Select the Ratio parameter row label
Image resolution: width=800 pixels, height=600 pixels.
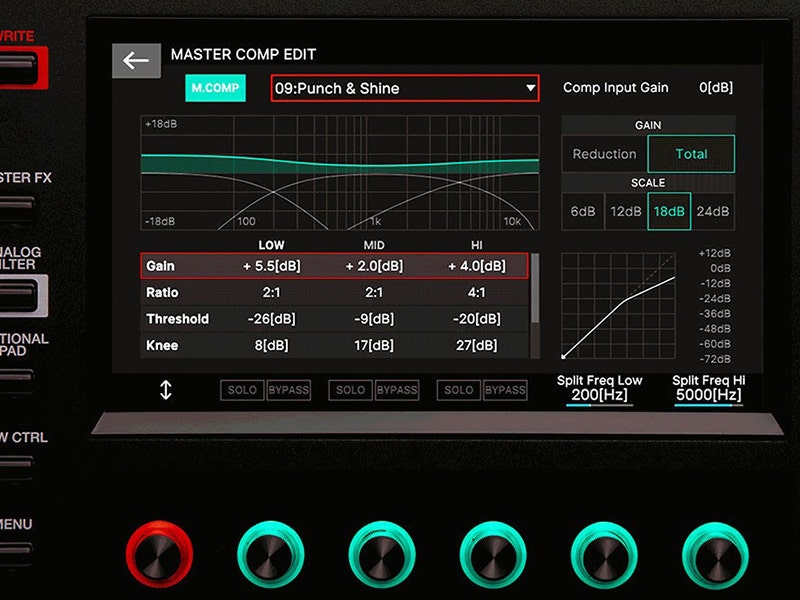(162, 292)
